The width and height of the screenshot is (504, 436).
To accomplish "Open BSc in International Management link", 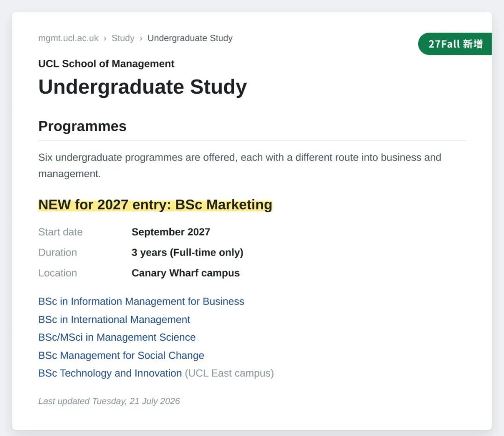I will click(114, 320).
